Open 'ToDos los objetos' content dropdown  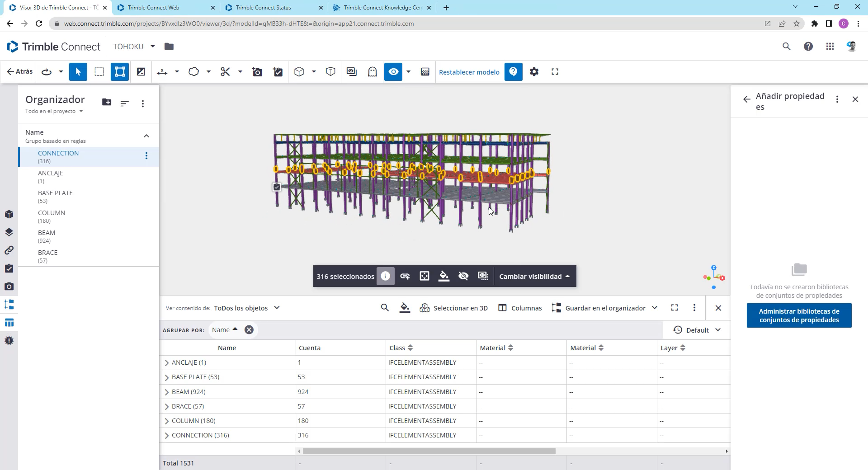tap(247, 308)
